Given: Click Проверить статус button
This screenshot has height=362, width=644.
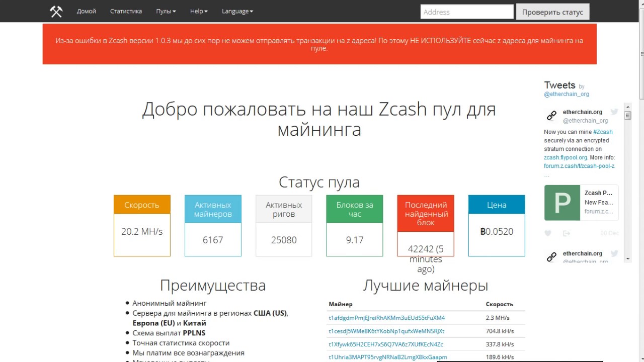Looking at the screenshot, I should click(x=552, y=12).
